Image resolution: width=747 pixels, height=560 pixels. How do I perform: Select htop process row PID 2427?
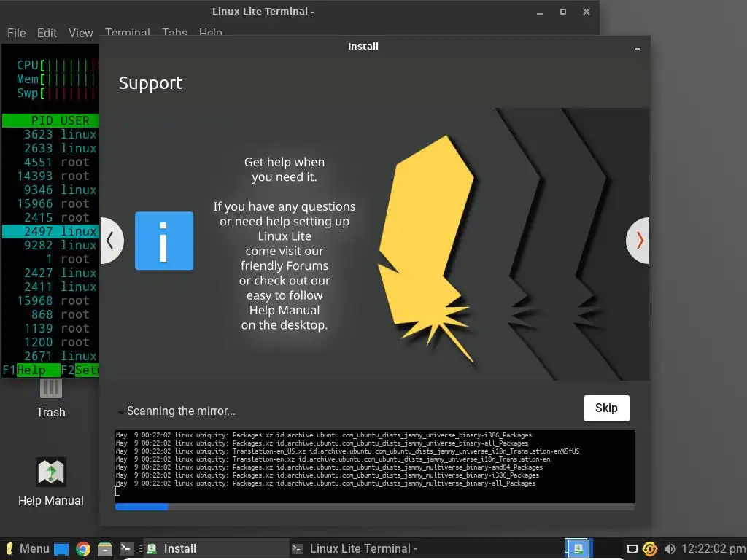click(x=50, y=273)
